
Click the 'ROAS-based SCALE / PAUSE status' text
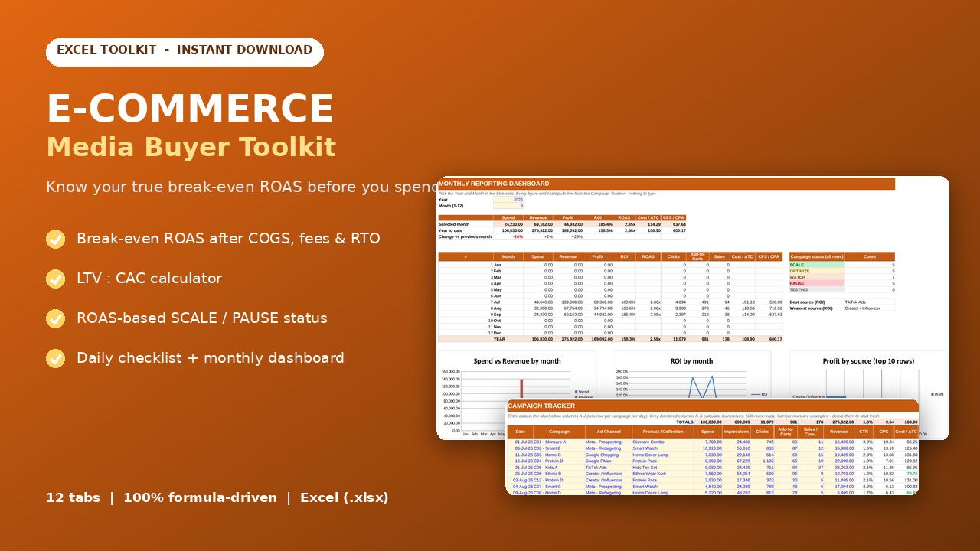pyautogui.click(x=202, y=318)
